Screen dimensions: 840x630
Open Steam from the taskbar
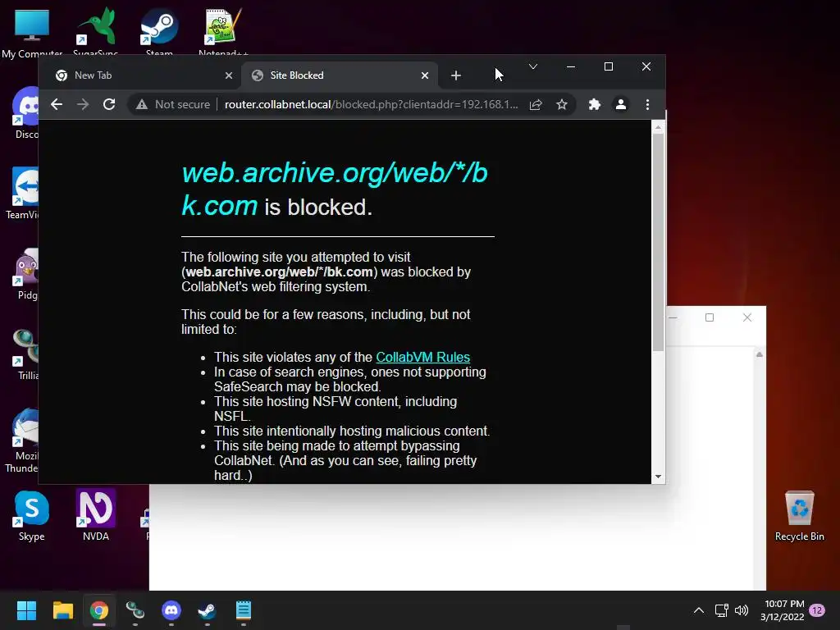(x=208, y=610)
